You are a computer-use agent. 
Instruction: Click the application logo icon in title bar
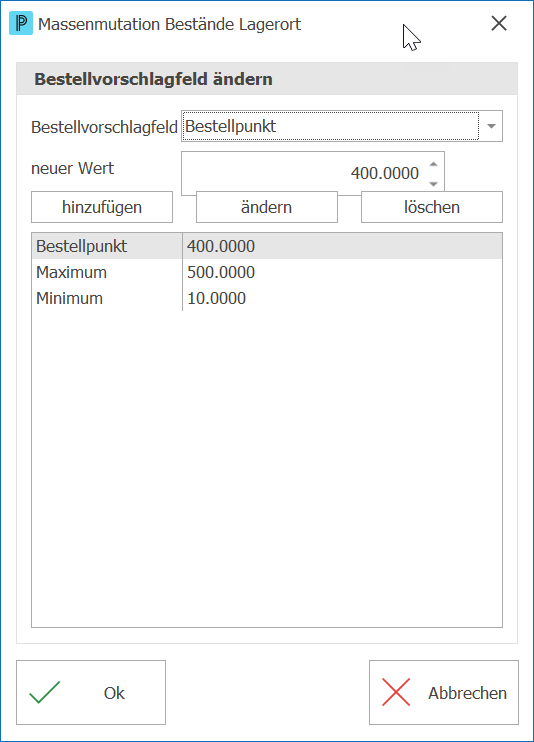tap(21, 24)
